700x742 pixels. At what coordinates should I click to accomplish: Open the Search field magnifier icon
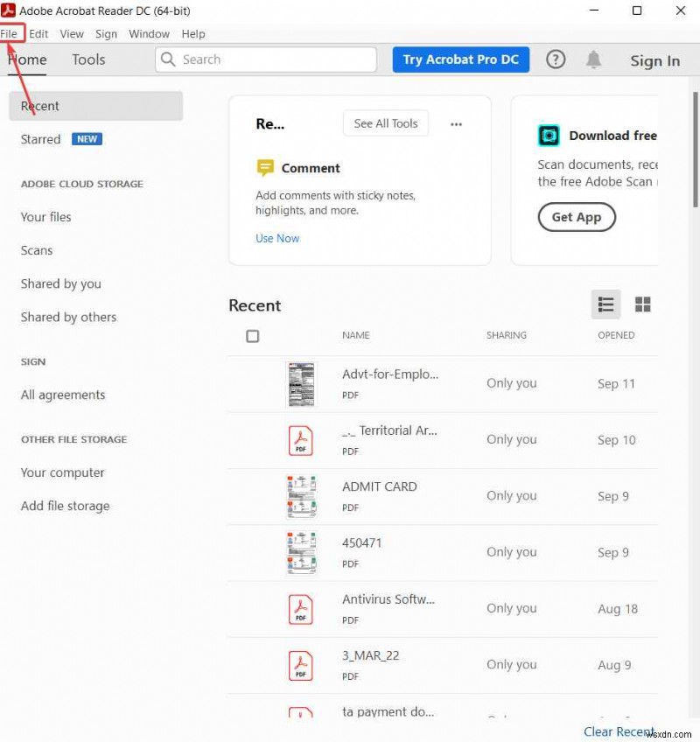point(166,59)
